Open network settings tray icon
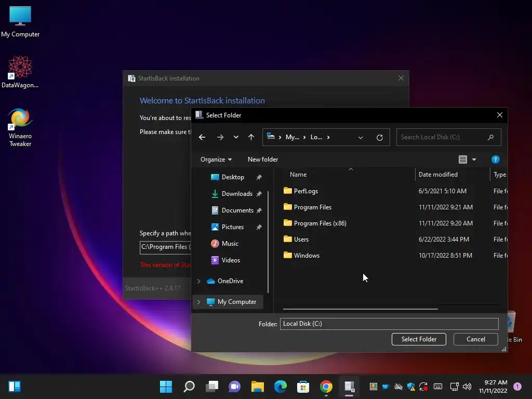The image size is (532, 399). click(454, 387)
